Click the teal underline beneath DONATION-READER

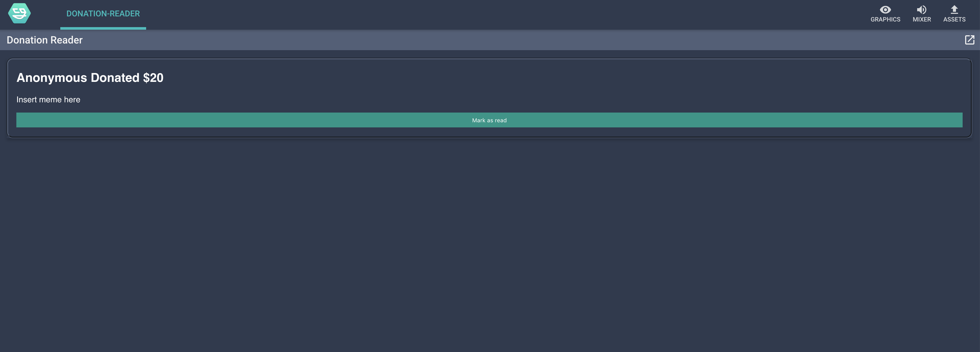103,28
